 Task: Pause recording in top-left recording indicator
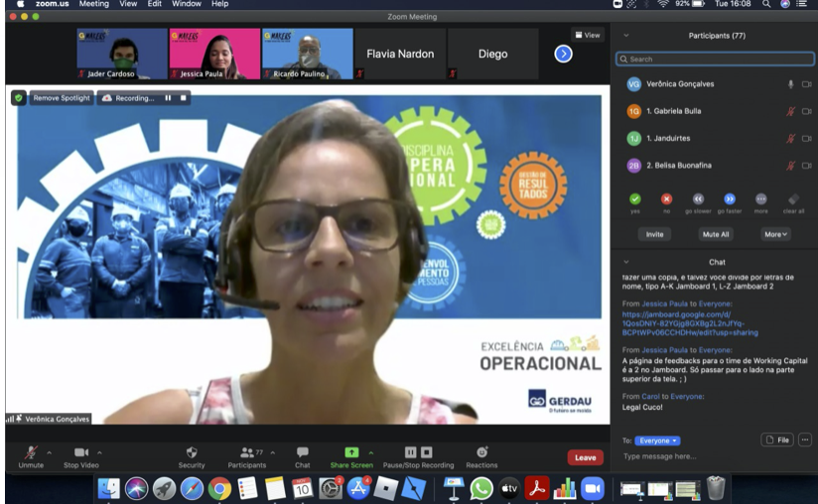coord(168,98)
